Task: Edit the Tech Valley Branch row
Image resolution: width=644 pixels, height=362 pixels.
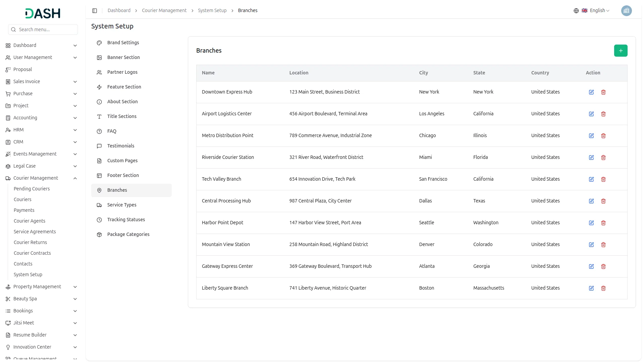Action: coord(591,179)
